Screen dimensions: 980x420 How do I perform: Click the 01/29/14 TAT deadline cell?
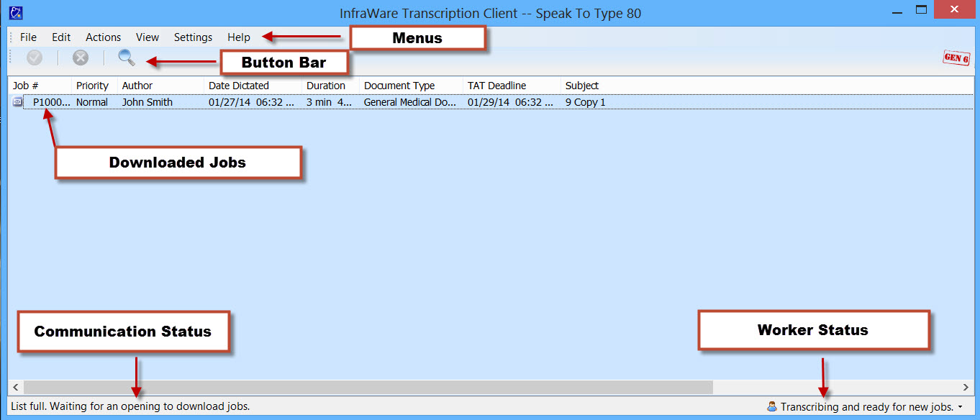pyautogui.click(x=510, y=102)
